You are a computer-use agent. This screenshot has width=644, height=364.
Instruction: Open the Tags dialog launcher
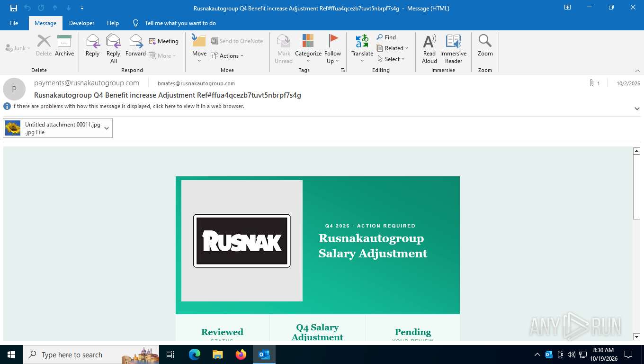(343, 70)
